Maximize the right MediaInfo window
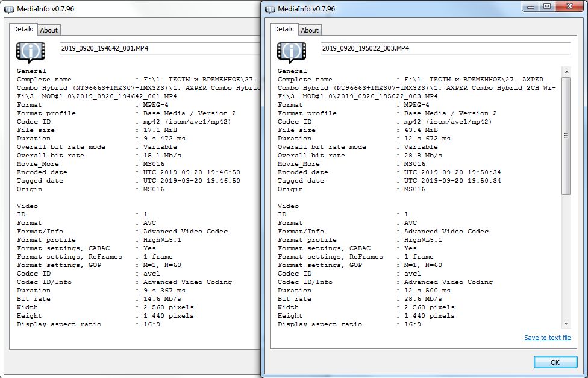The height and width of the screenshot is (378, 588). [x=547, y=6]
